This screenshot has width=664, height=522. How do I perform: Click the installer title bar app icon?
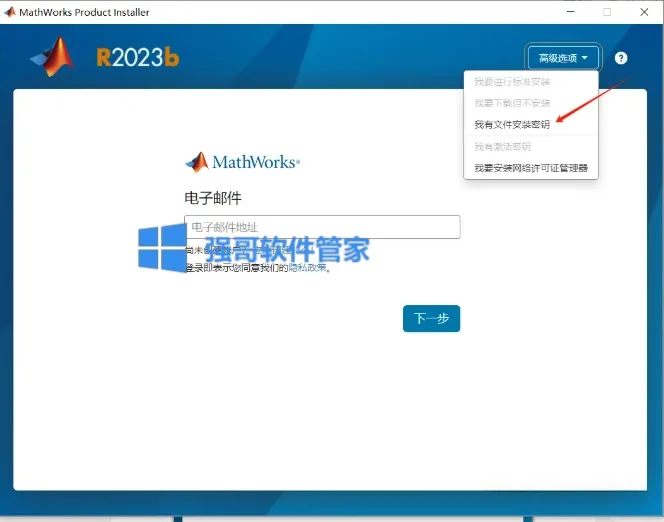pos(10,12)
